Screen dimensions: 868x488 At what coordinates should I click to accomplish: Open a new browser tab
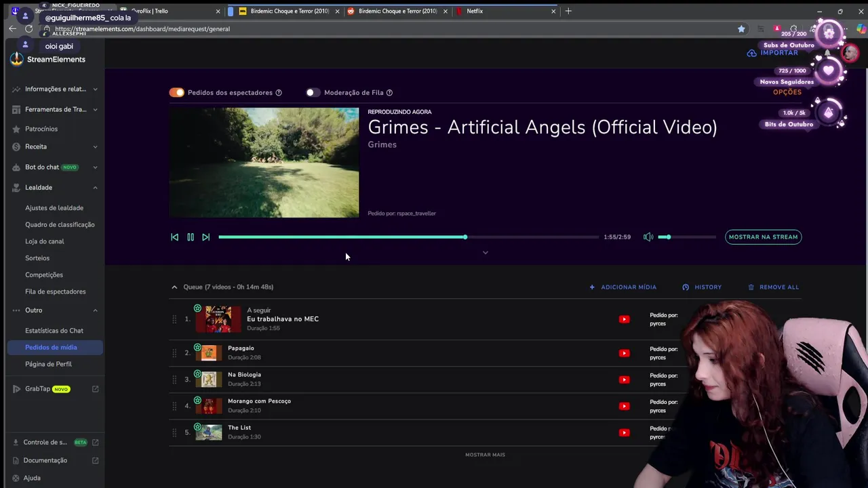(x=568, y=11)
